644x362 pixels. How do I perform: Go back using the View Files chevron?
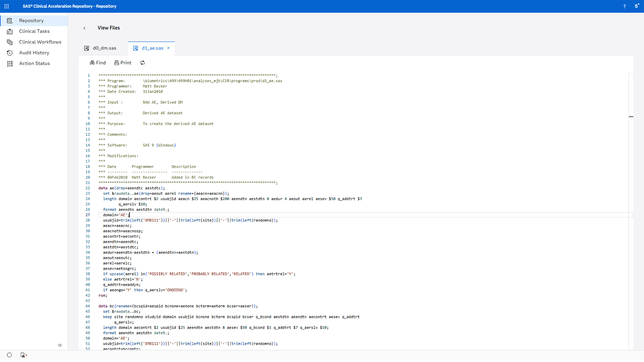pyautogui.click(x=84, y=28)
